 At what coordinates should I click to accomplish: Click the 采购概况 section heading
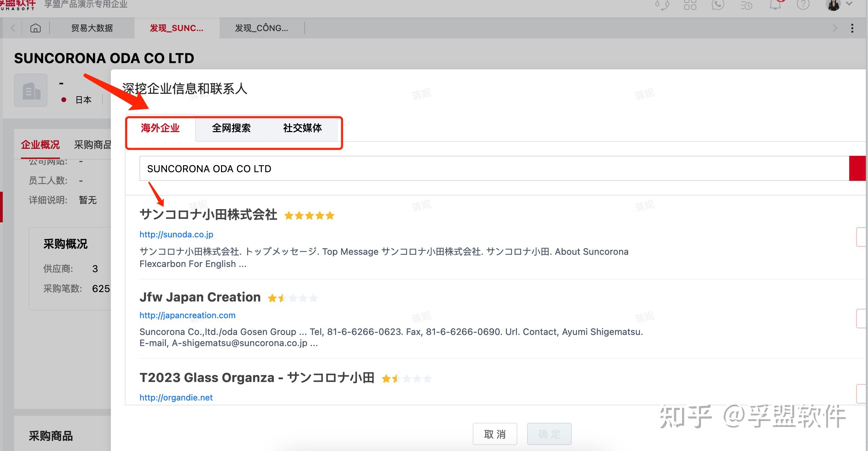[65, 244]
